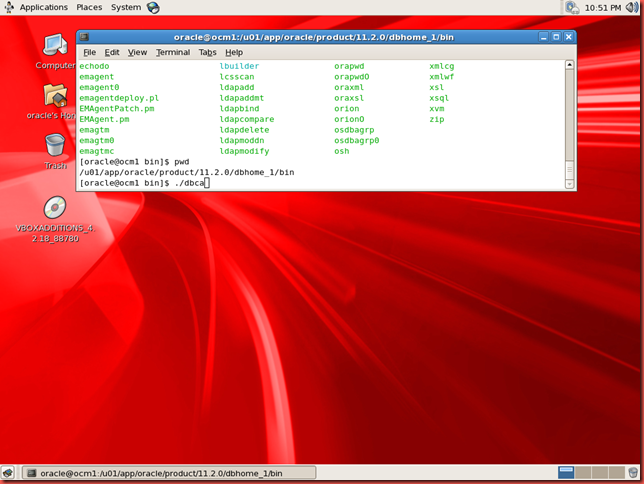
Task: Click the terminal scrollbar down arrow
Action: [569, 184]
